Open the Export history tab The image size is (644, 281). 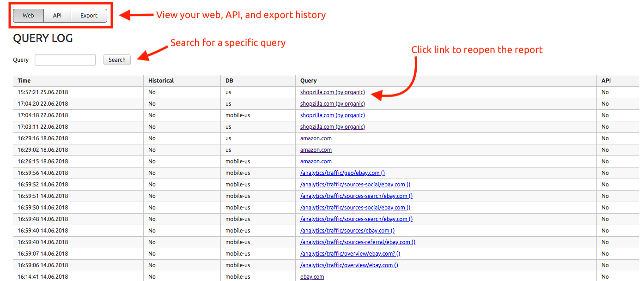click(x=89, y=15)
